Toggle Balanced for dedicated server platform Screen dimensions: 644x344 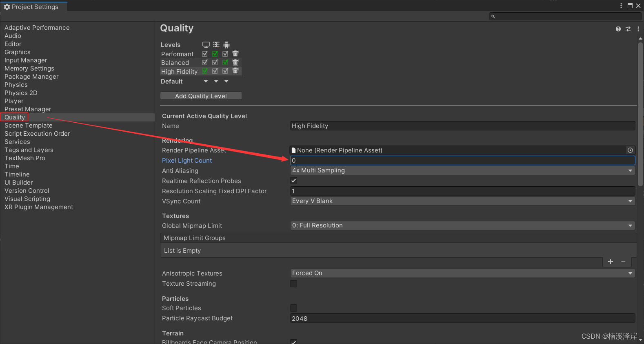pos(215,62)
